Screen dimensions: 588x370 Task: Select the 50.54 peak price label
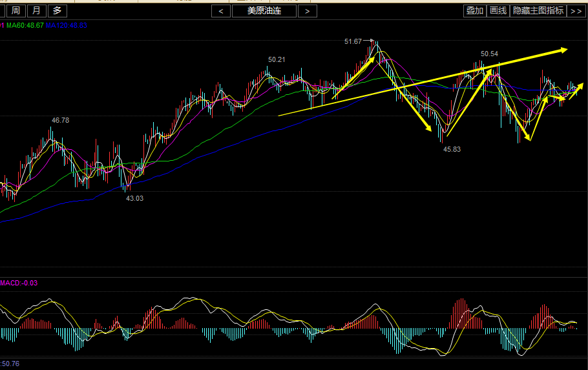pos(490,54)
